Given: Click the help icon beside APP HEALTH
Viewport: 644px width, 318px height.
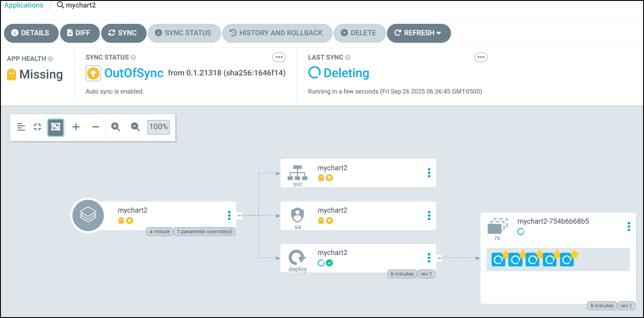Looking at the screenshot, I should (x=50, y=59).
